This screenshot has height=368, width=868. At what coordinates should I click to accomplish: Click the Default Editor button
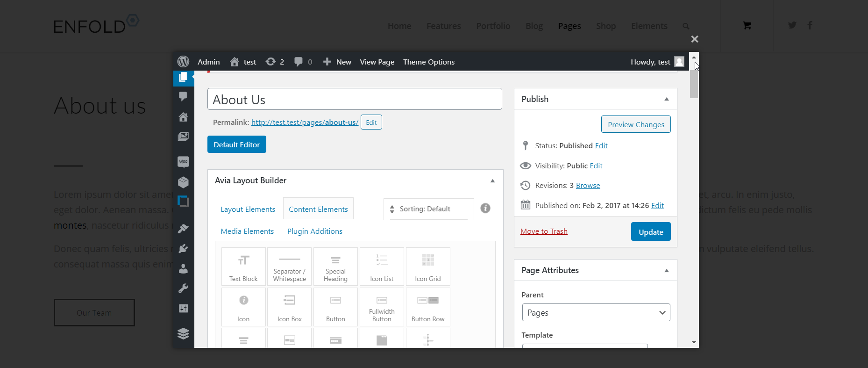click(x=237, y=144)
